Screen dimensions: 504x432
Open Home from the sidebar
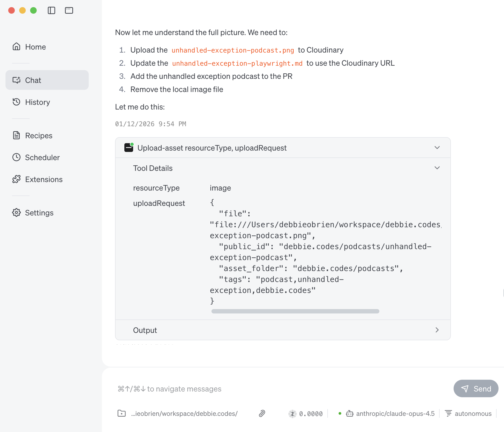pos(35,47)
